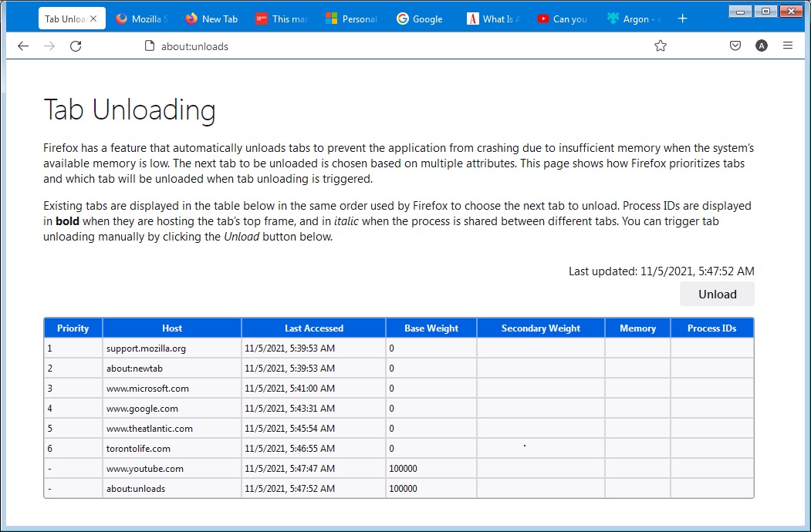Image resolution: width=811 pixels, height=532 pixels.
Task: Select the www.google.com host cell
Action: 172,409
